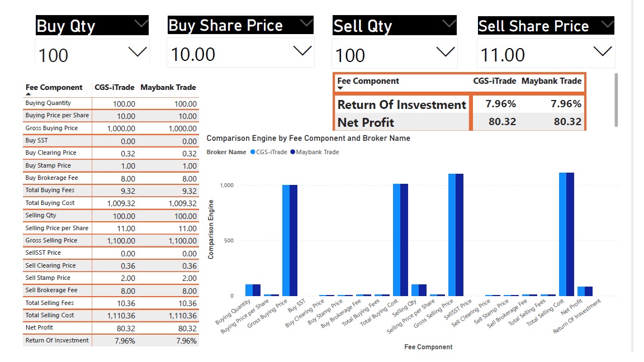Image resolution: width=644 pixels, height=362 pixels.
Task: Open the Sell Qty value dropdown showing 100
Action: [445, 53]
